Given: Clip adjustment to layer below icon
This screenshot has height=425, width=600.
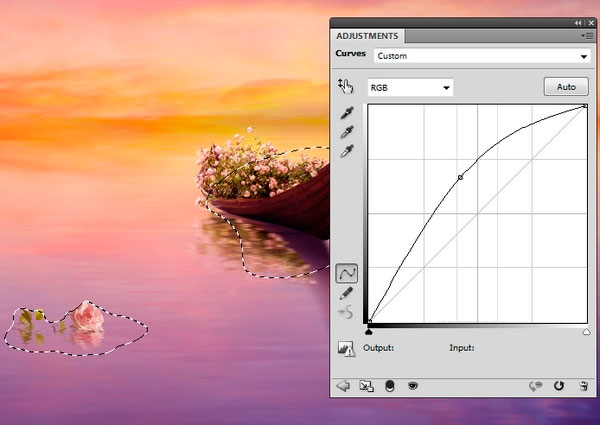Looking at the screenshot, I should (390, 386).
